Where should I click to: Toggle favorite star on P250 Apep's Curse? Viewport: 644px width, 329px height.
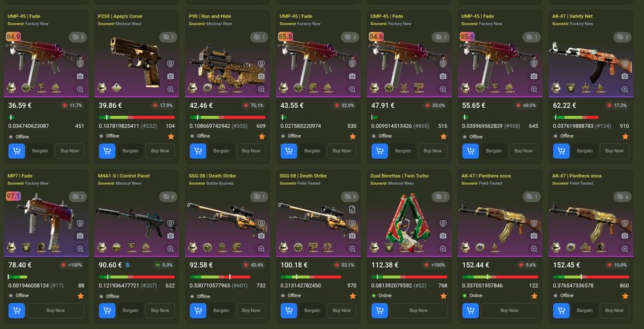[171, 136]
